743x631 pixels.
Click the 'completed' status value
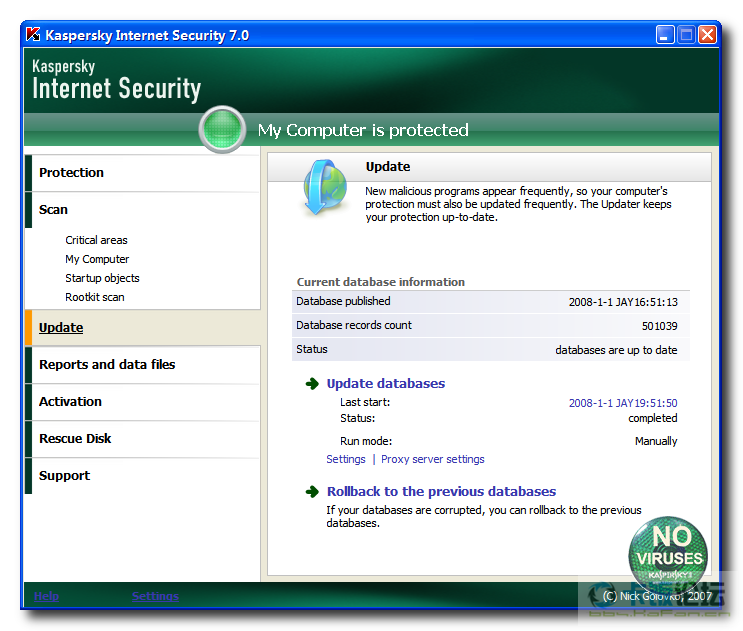652,418
